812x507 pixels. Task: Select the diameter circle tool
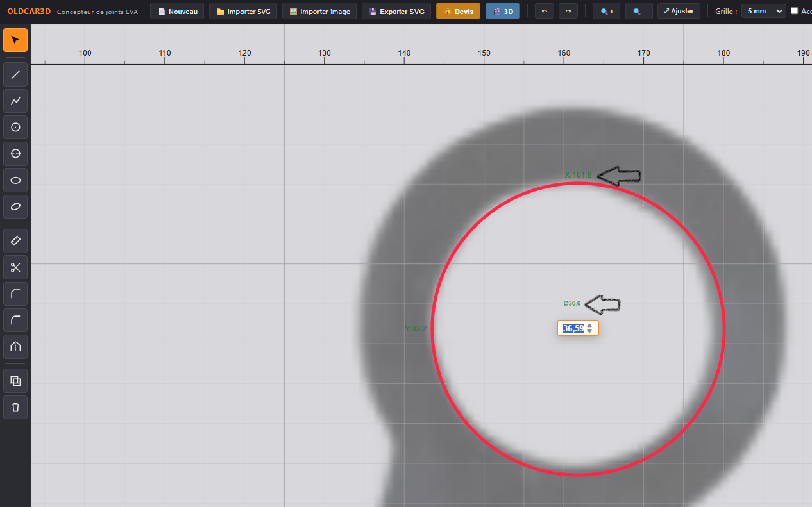[x=15, y=153]
